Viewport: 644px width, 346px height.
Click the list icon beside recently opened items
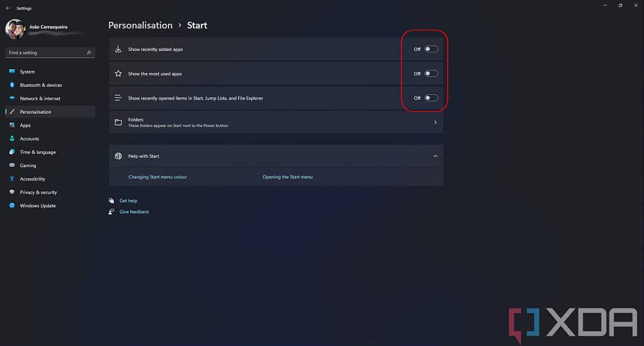pos(118,98)
